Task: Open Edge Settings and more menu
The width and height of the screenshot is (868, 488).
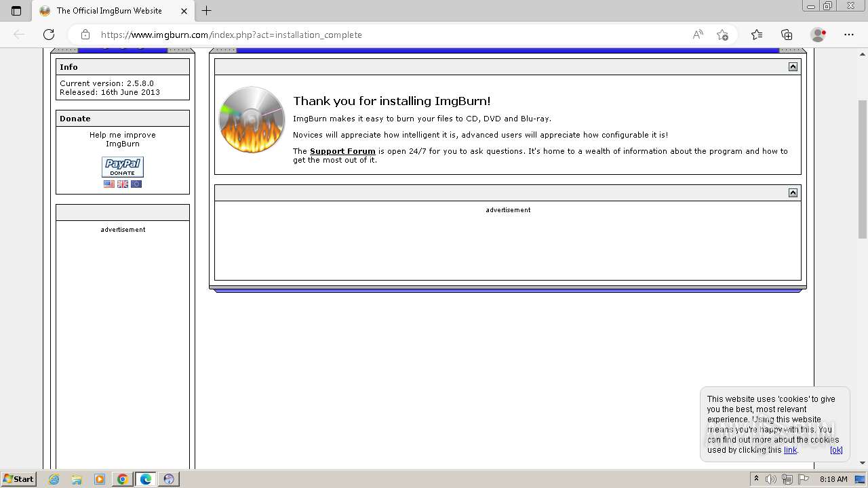Action: pyautogui.click(x=848, y=35)
